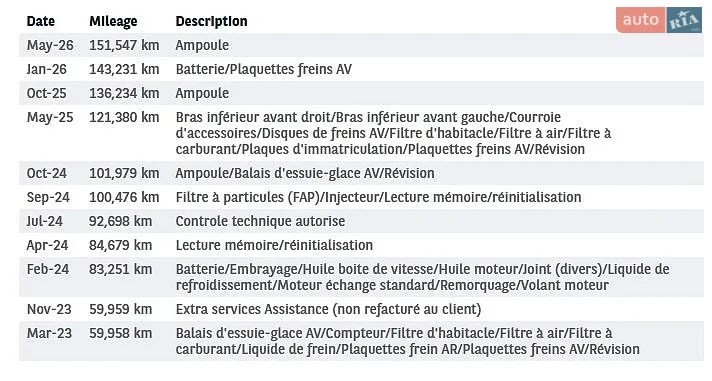Screen dimensions: 712x381
Task: Select the May-25 Bras inférieur description text
Action: tap(393, 134)
